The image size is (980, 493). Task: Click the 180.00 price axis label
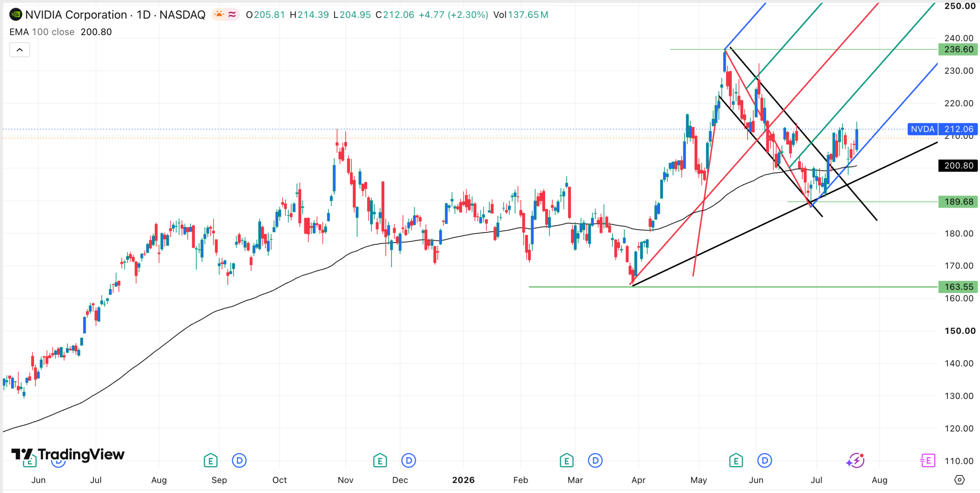click(959, 233)
